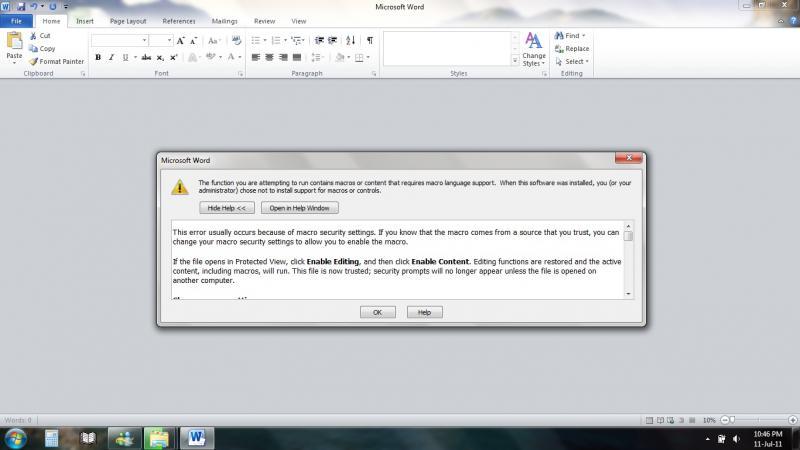Click the scroll up arrow in the help text
Viewport: 800px width, 450px height.
point(628,226)
